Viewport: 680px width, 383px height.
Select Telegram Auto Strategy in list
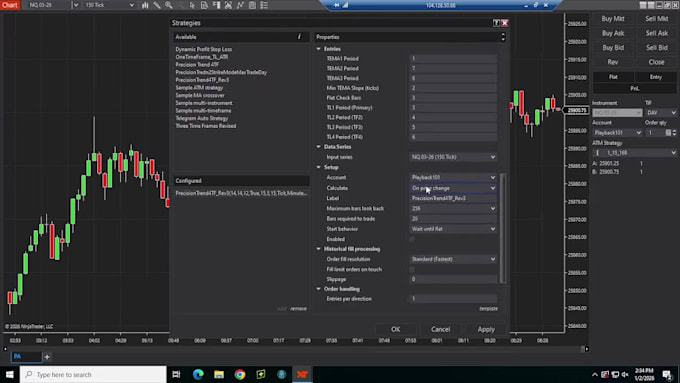pyautogui.click(x=202, y=118)
